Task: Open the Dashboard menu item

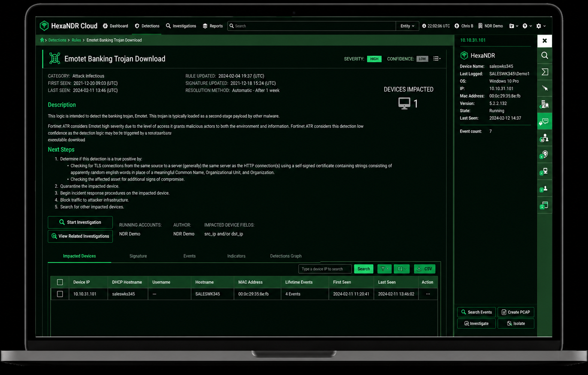Action: [x=115, y=26]
